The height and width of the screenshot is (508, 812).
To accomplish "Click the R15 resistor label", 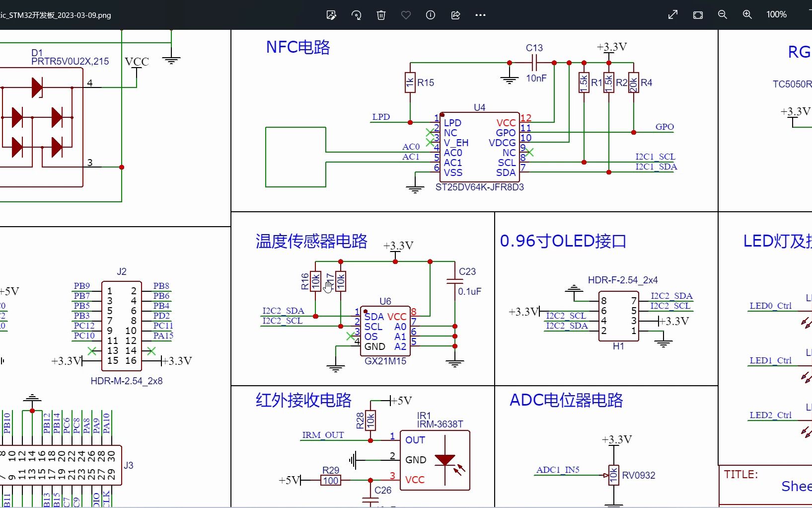I will 426,83.
